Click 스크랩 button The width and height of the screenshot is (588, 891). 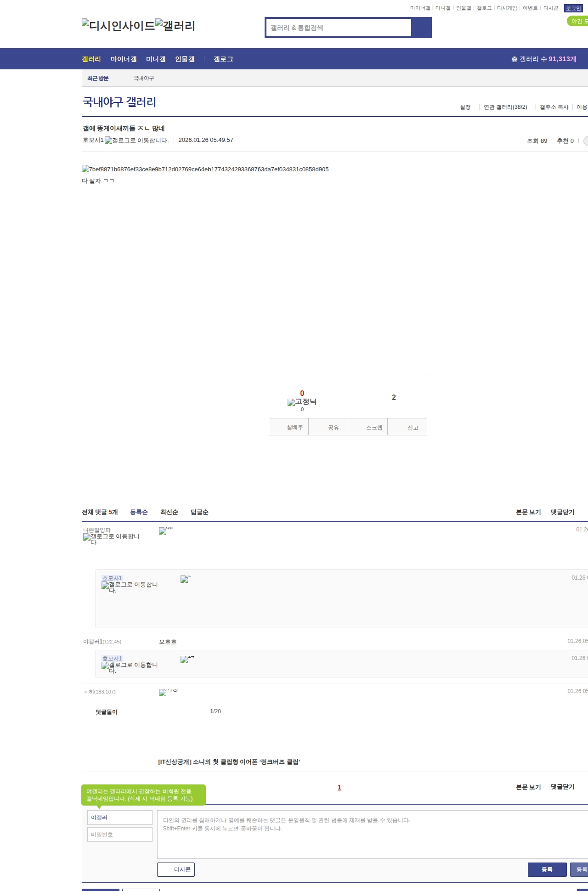(368, 427)
